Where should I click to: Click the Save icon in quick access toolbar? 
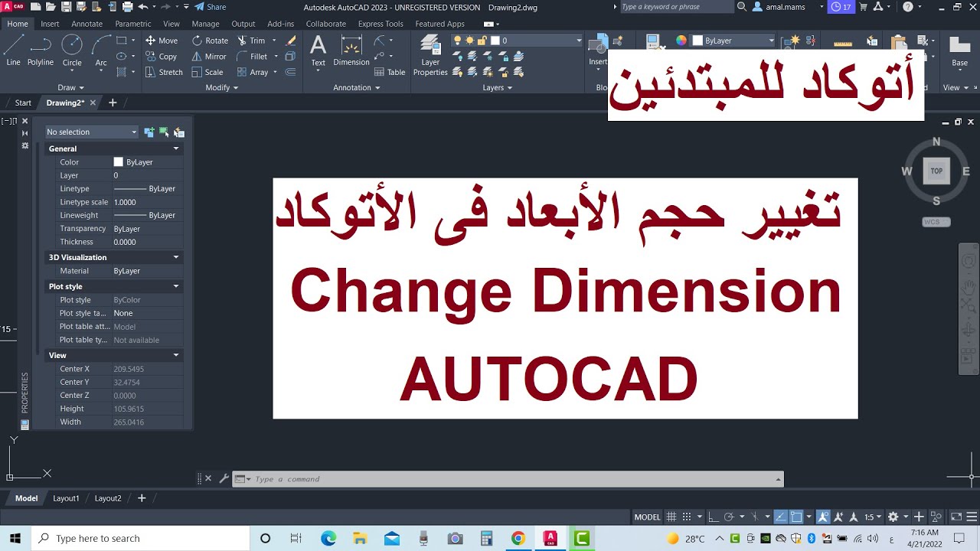(67, 7)
